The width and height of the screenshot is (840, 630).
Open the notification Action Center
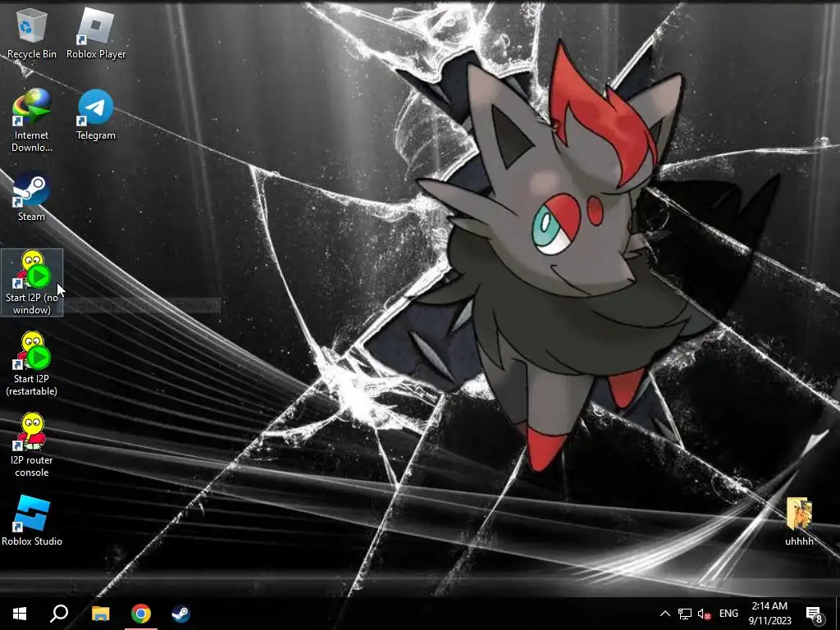click(x=815, y=614)
